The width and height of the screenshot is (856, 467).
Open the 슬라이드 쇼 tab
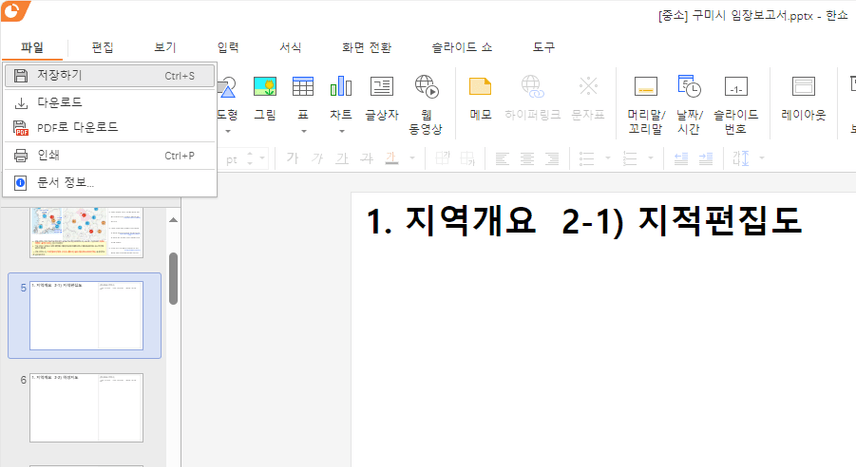click(462, 48)
